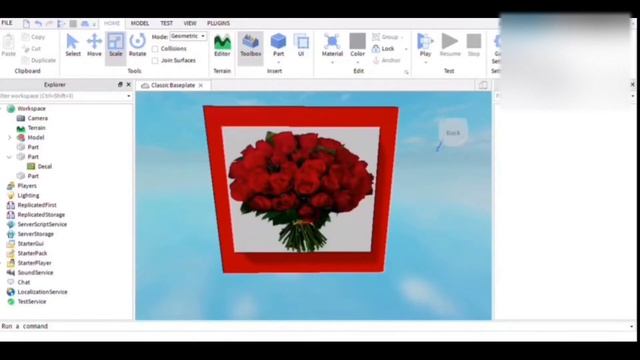The width and height of the screenshot is (640, 360).
Task: Open the FILE menu
Action: pyautogui.click(x=7, y=23)
